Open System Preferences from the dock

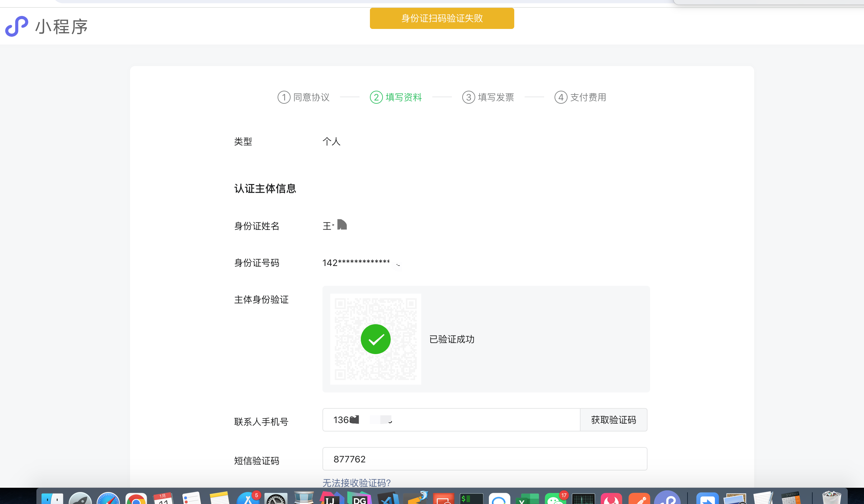pyautogui.click(x=275, y=499)
